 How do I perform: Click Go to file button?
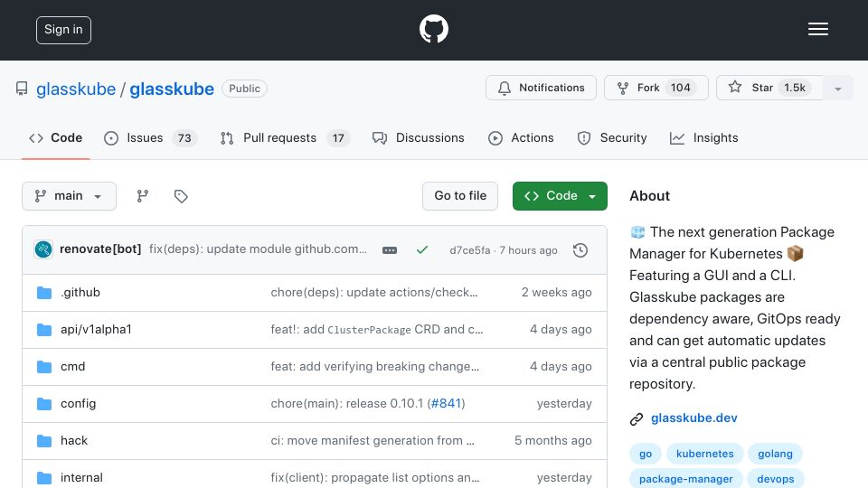click(x=460, y=196)
